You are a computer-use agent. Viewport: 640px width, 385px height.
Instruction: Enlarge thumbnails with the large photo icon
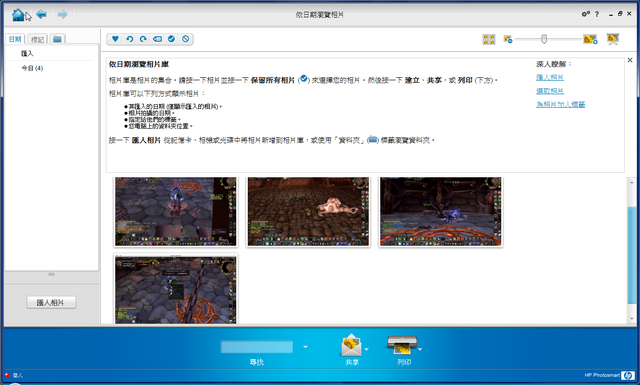pos(590,39)
